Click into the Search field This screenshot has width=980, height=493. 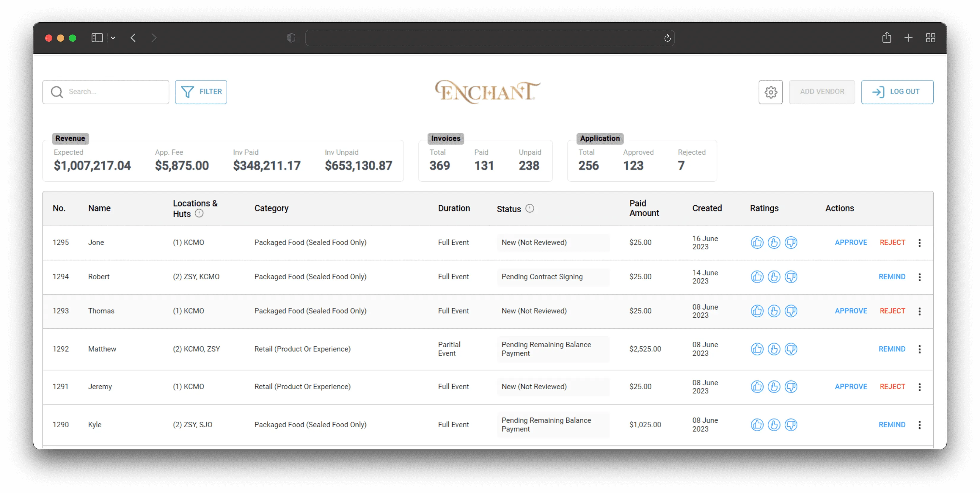point(106,92)
